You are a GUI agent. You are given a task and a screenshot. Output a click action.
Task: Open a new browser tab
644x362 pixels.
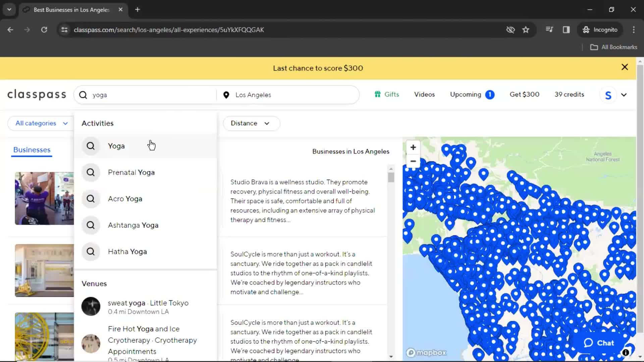click(x=137, y=10)
